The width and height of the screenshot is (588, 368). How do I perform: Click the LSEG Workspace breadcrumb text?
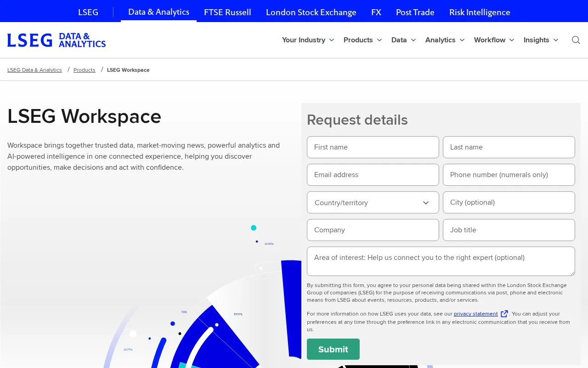pyautogui.click(x=128, y=70)
